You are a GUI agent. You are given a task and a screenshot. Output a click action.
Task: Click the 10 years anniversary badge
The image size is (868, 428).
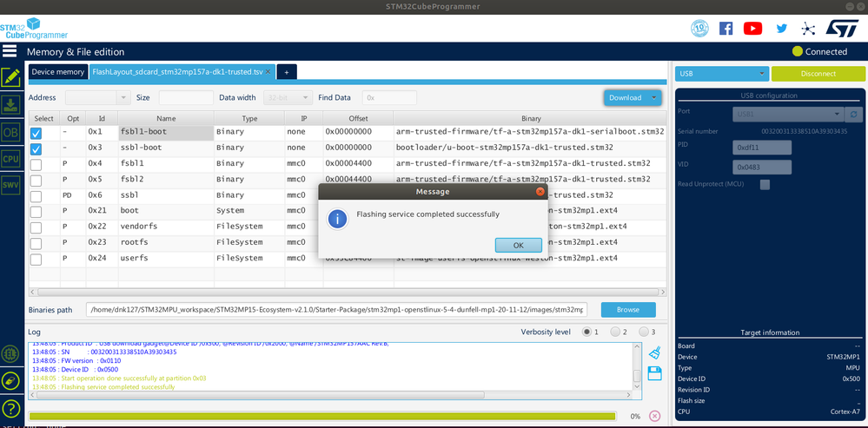tap(699, 28)
